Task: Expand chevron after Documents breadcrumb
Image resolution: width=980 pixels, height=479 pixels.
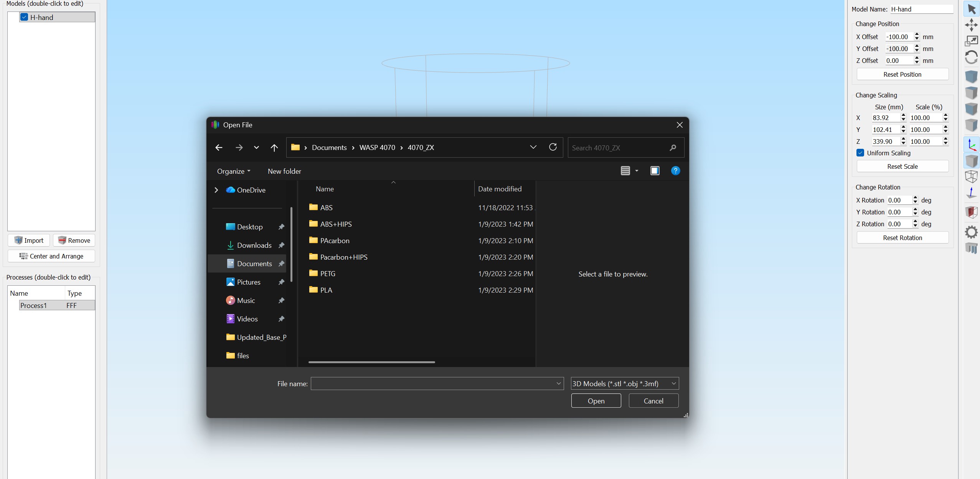Action: [x=353, y=148]
